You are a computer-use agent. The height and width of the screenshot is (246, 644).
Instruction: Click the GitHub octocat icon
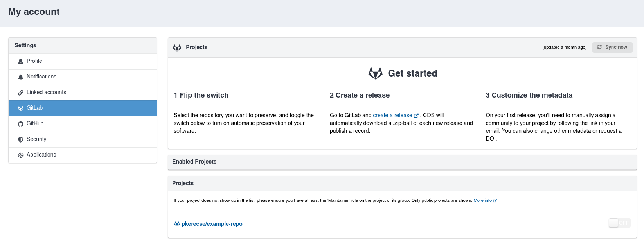coord(21,124)
